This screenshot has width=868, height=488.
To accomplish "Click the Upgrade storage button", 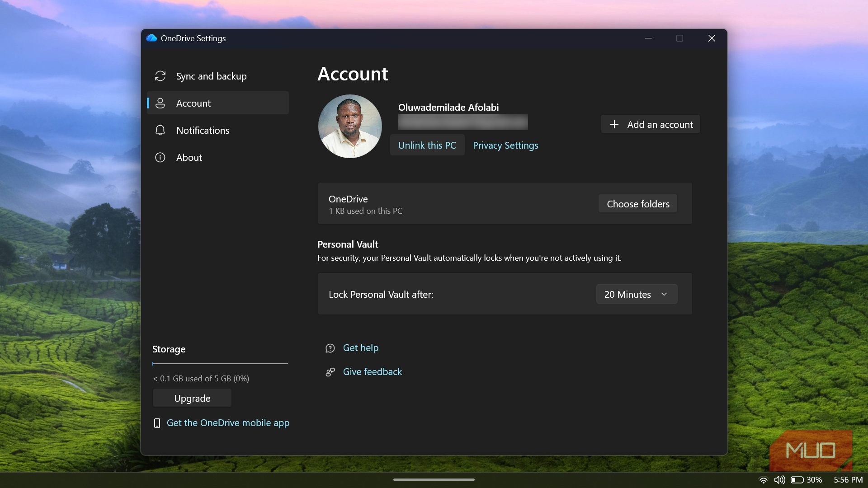I will click(192, 398).
